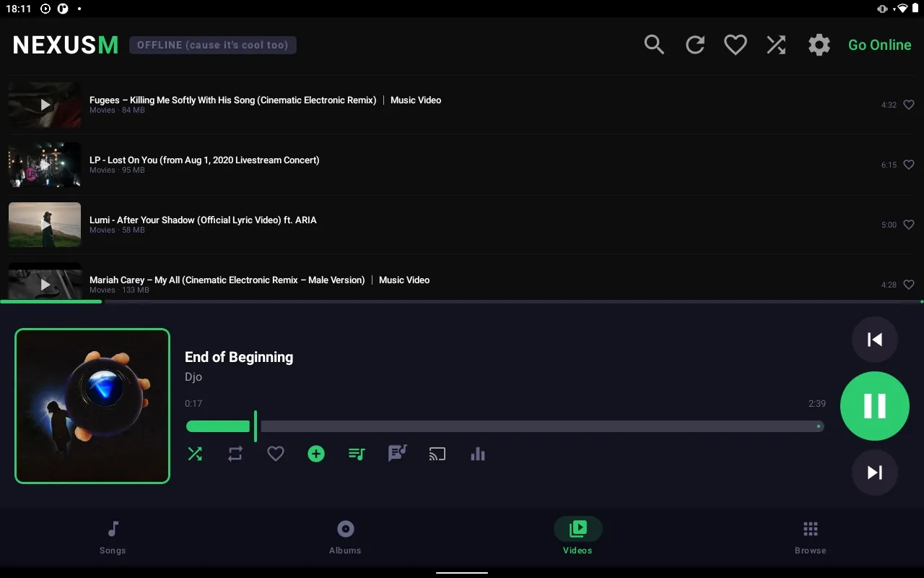The height and width of the screenshot is (578, 924).
Task: Click artist name Djo
Action: (193, 377)
